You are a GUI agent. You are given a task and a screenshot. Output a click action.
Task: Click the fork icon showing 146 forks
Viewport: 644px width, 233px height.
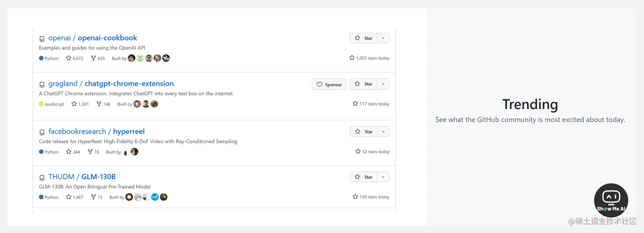pos(99,104)
